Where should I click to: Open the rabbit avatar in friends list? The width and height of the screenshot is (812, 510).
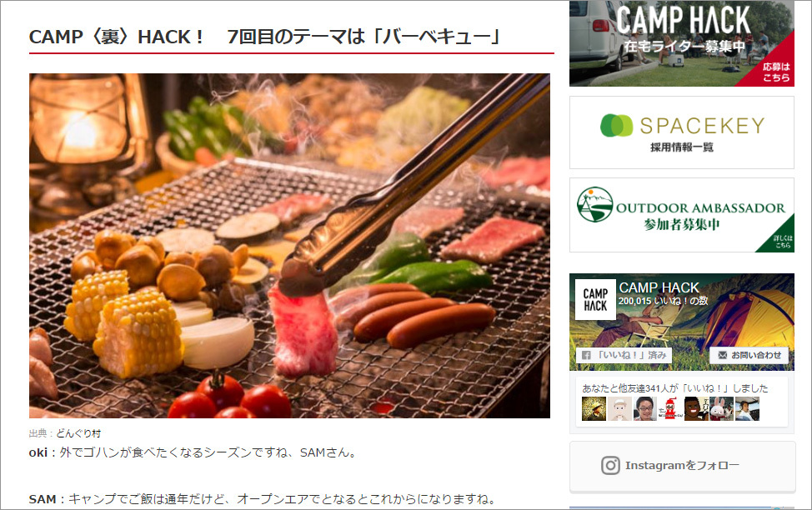(721, 408)
